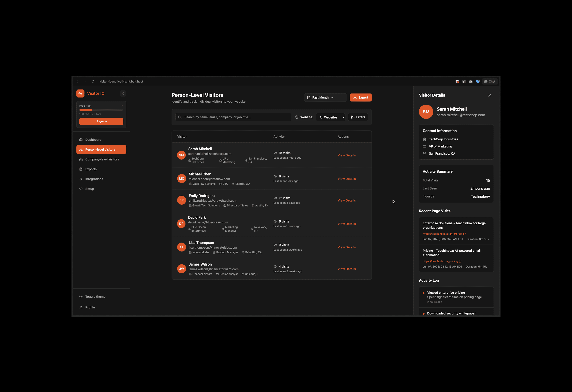Click the visitor usage progress bar
The height and width of the screenshot is (392, 572).
tap(101, 110)
